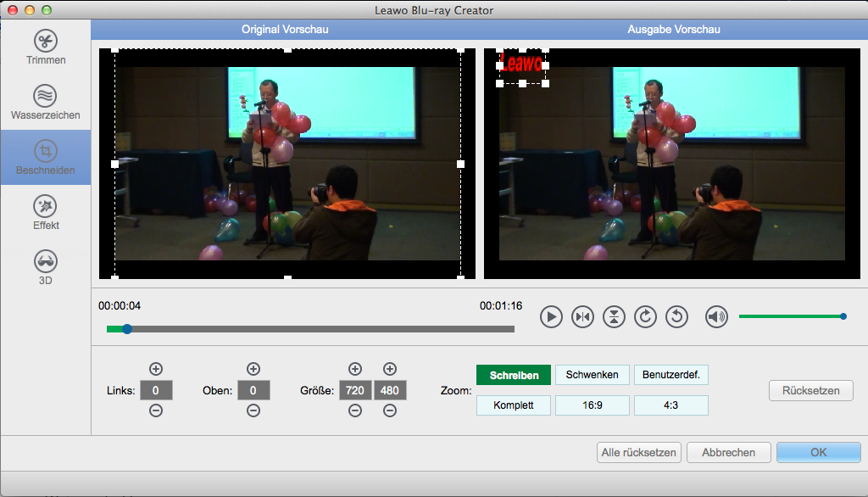Increase the Oben value with plus
Screen dimensions: 868x497
pos(253,369)
